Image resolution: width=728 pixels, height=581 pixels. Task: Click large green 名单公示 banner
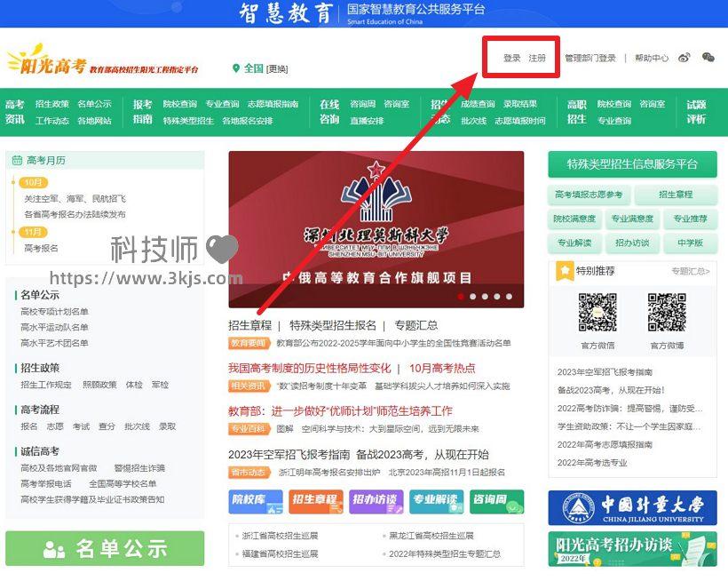[x=105, y=548]
